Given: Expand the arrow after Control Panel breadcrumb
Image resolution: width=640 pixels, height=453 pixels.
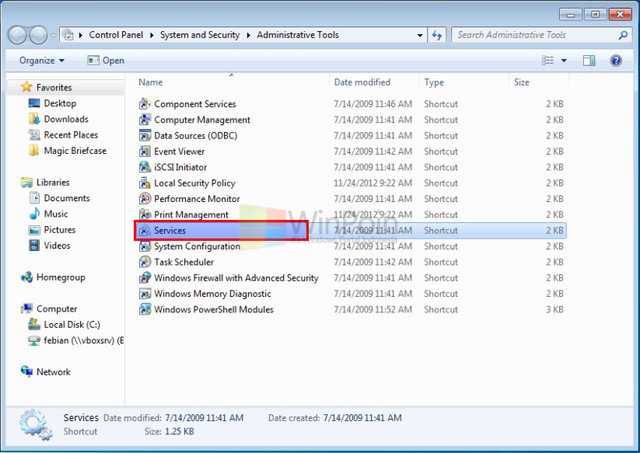Looking at the screenshot, I should (151, 35).
